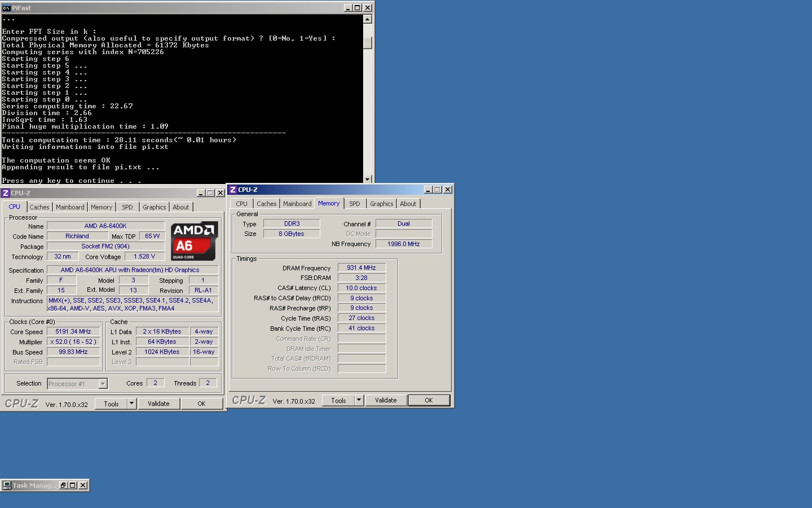
Task: Expand Tools dropdown arrow in right CPU-Z window
Action: point(359,400)
